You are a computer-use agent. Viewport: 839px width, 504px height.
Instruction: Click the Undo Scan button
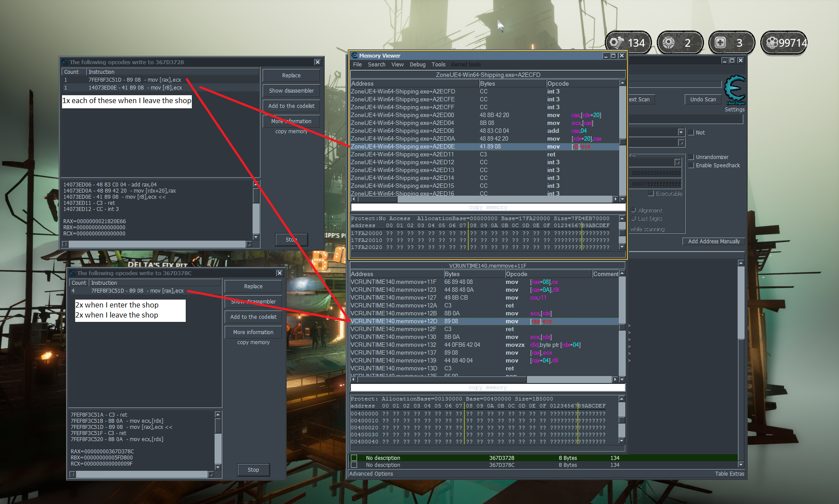point(703,99)
